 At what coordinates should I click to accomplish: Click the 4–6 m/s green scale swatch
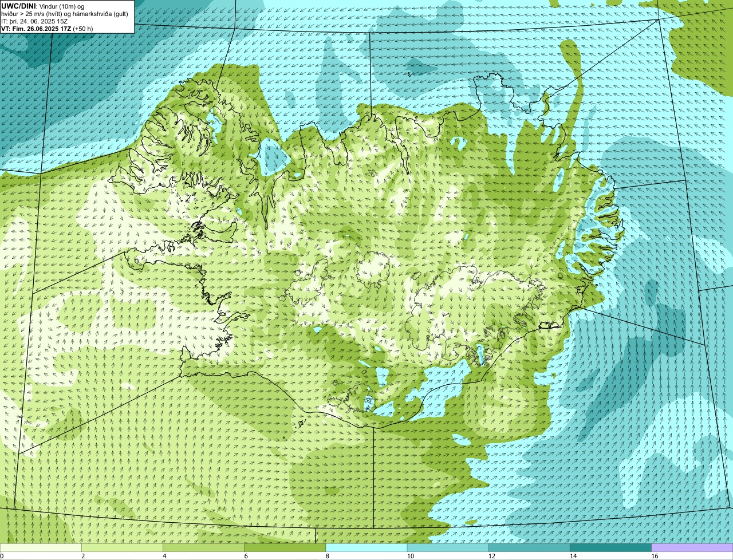(x=204, y=548)
